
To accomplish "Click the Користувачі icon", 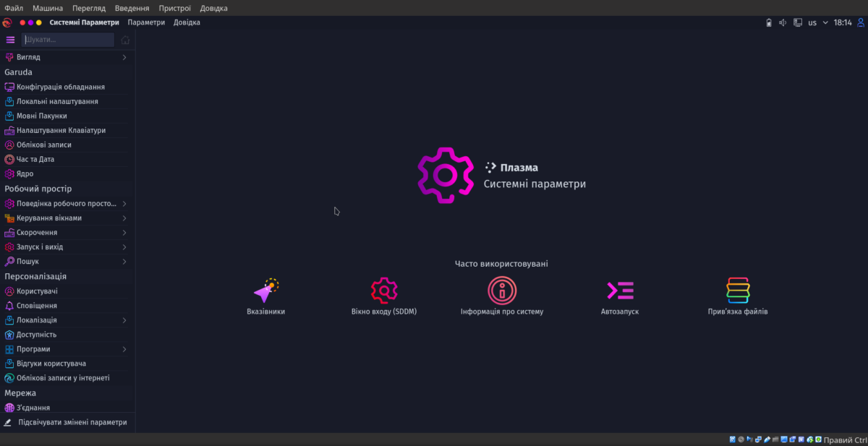I will (x=9, y=291).
